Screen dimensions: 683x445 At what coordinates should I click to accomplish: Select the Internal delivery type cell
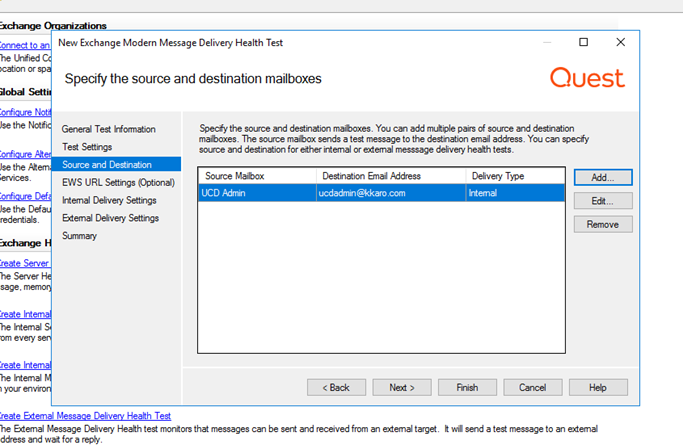click(515, 193)
